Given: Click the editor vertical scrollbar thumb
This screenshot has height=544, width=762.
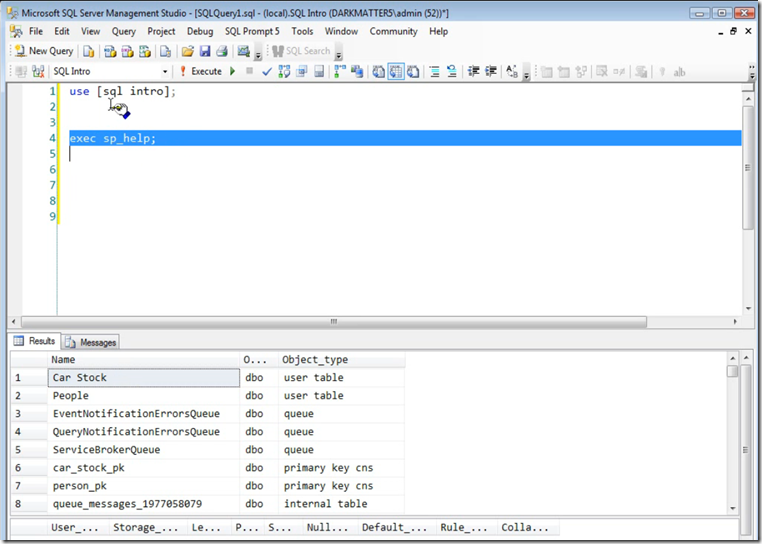Looking at the screenshot, I should coord(748,168).
